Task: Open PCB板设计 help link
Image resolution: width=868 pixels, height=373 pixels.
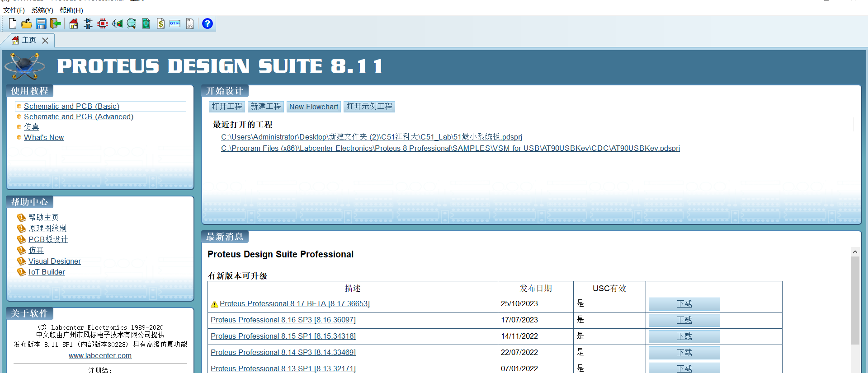Action: pos(48,239)
